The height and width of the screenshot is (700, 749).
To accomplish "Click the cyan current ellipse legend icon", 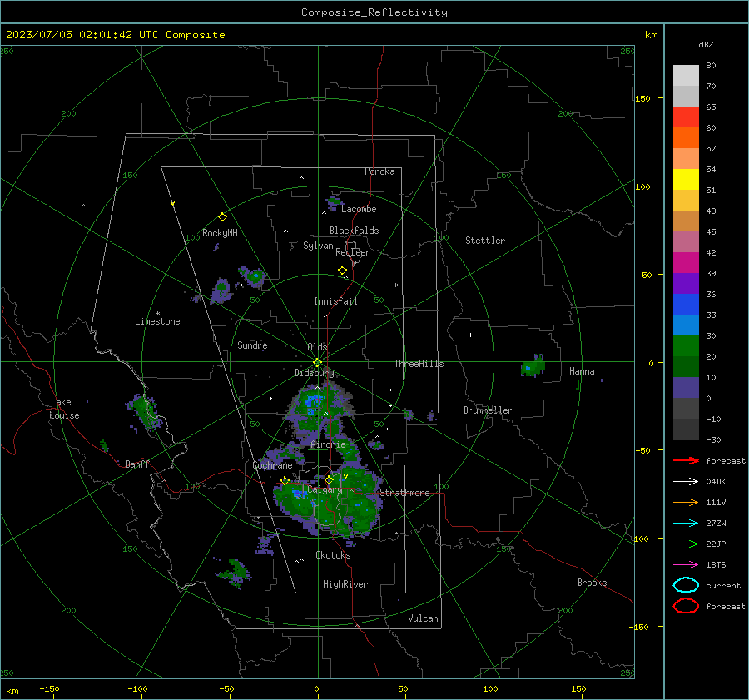I will (x=686, y=585).
